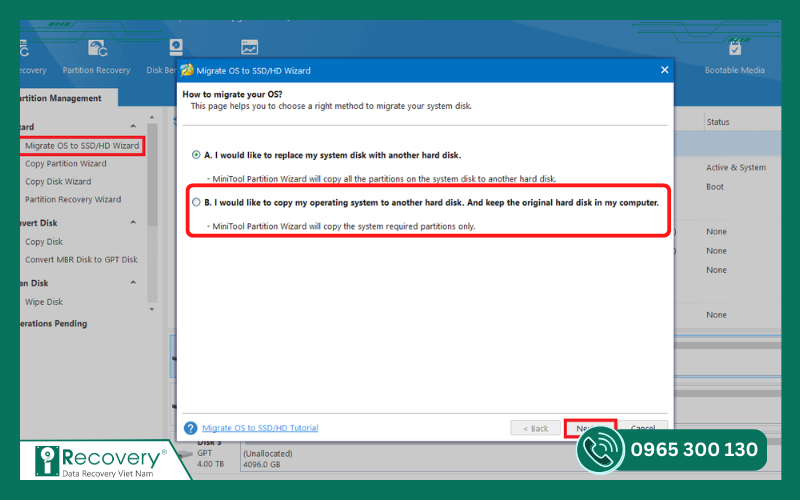Open the Partition Management tab
This screenshot has width=800, height=500.
click(x=69, y=98)
